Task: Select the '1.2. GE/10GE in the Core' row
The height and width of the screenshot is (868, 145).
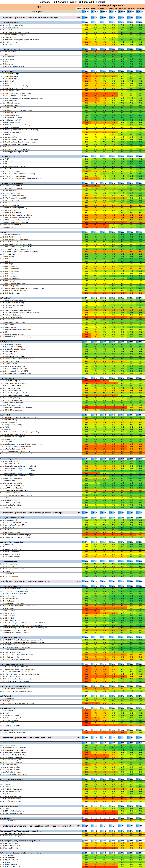Action: click(38, 50)
